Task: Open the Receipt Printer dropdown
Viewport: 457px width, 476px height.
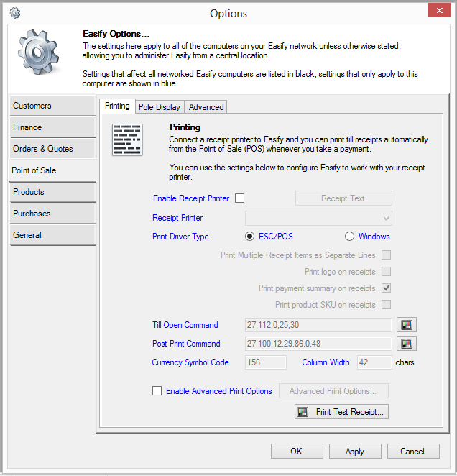Action: click(x=319, y=218)
